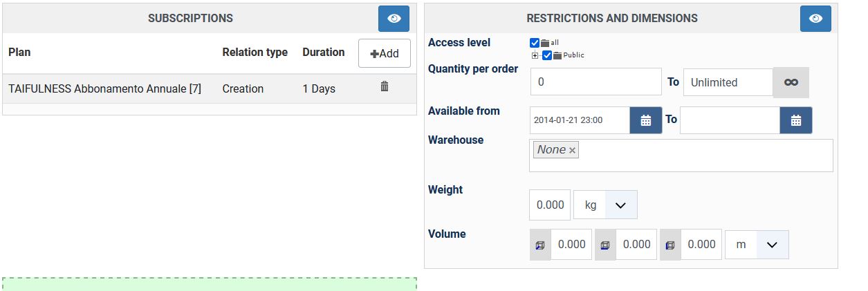Toggle the 'all' access level checkbox
Viewport: 868px width, 291px height.
click(x=535, y=43)
